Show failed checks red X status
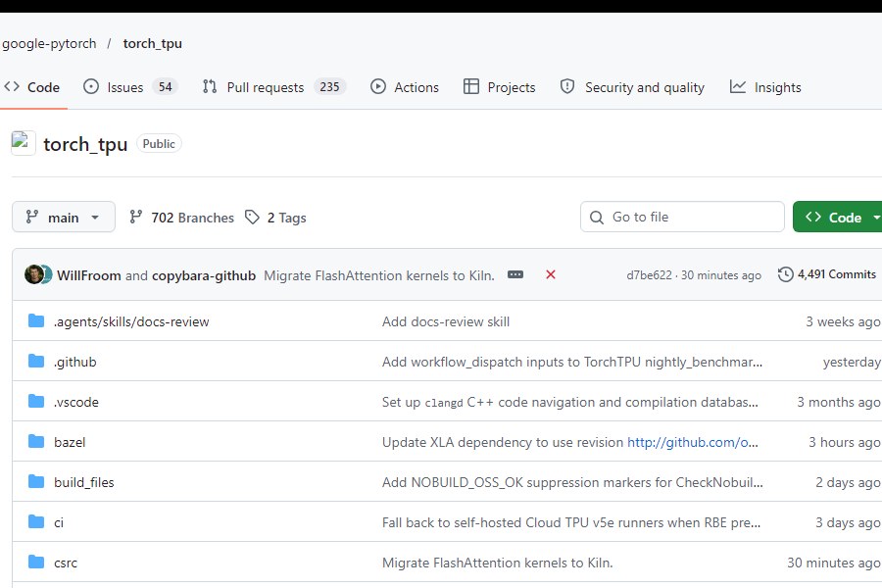This screenshot has height=588, width=882. pyautogui.click(x=551, y=274)
